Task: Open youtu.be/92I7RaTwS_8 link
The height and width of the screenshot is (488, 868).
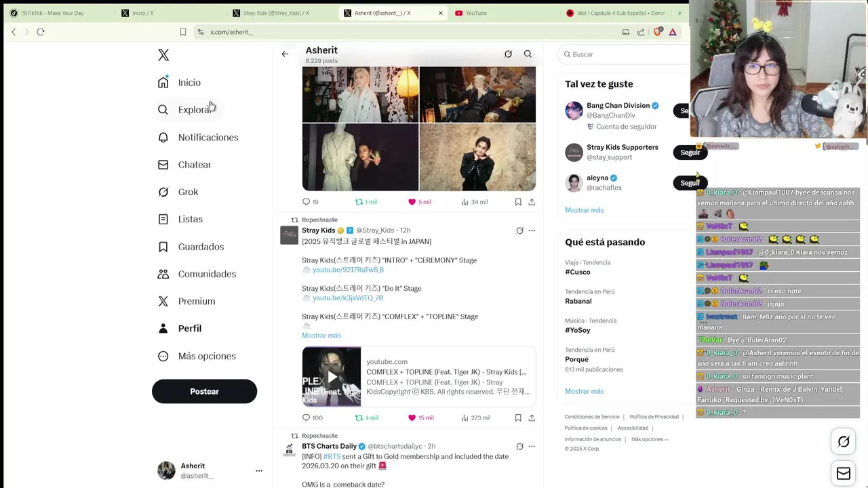Action: click(x=348, y=270)
